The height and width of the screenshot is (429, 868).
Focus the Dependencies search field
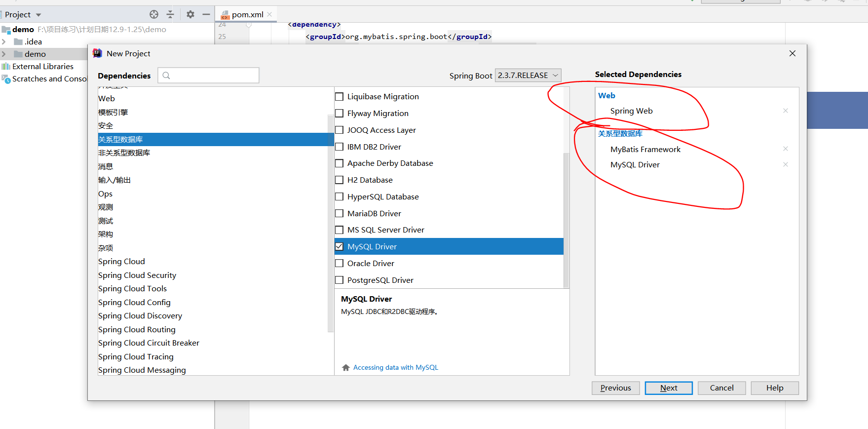[x=208, y=76]
